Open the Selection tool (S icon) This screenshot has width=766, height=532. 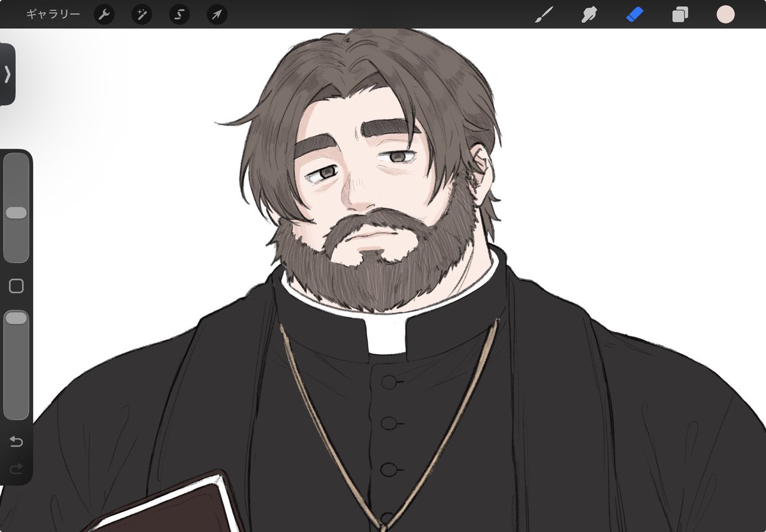point(179,14)
